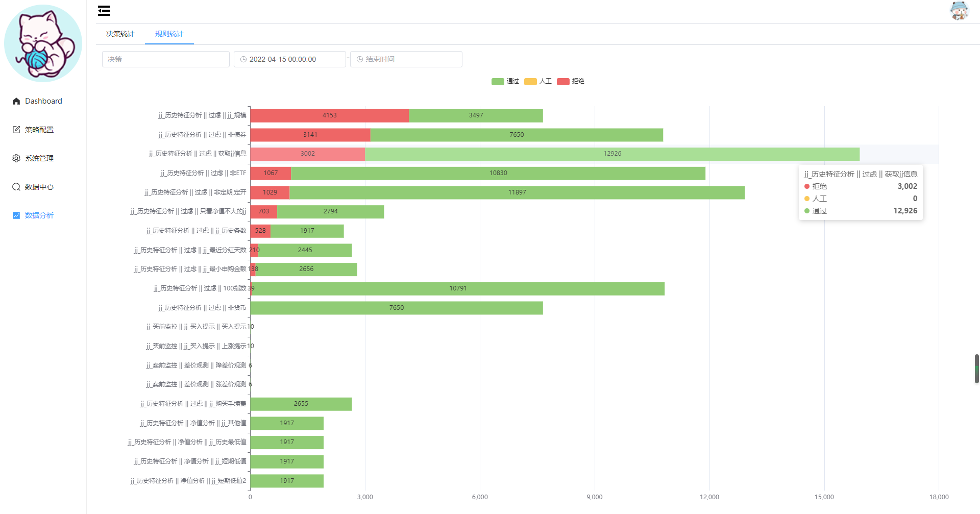
Task: Click the cat logo image
Action: 43,43
